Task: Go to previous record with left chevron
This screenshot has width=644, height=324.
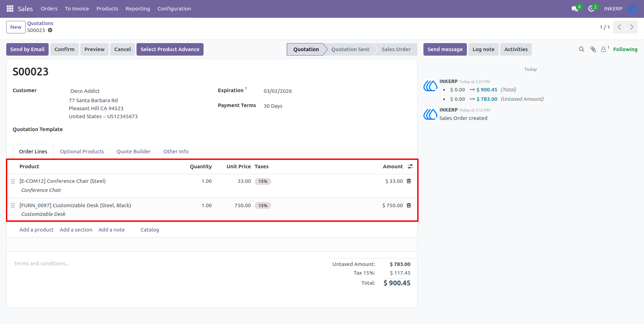Action: click(619, 27)
